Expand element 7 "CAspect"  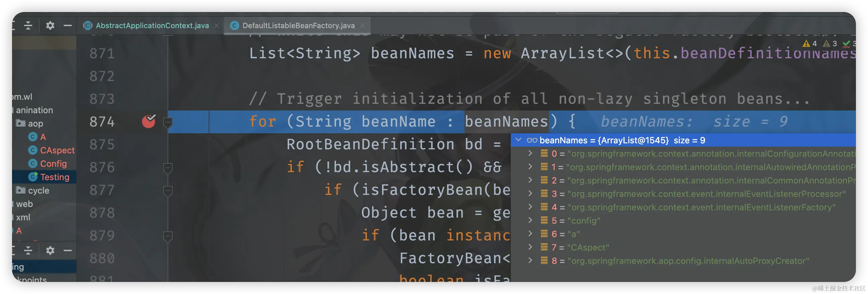530,247
